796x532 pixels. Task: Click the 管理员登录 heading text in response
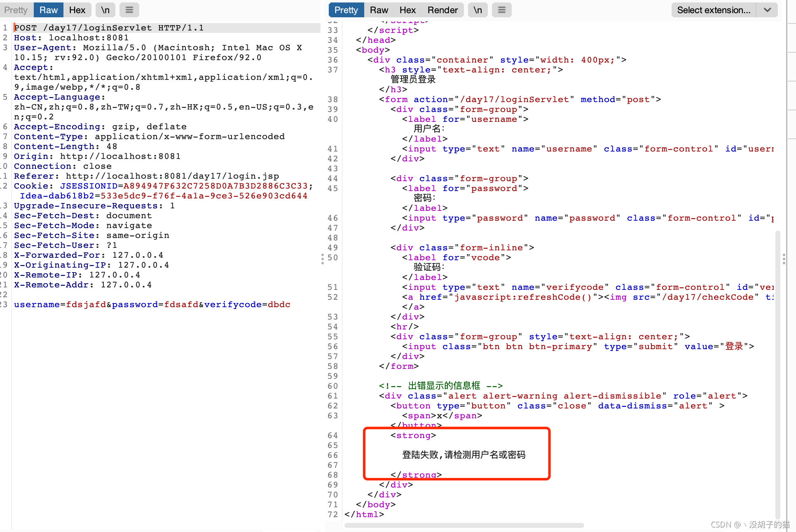[413, 79]
